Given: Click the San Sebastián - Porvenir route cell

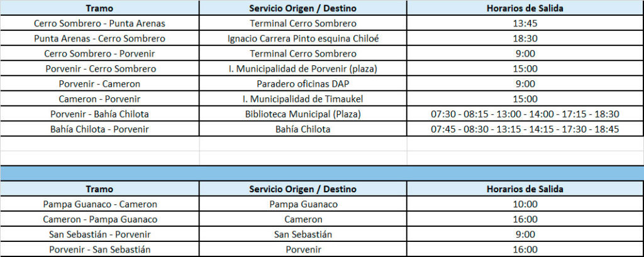Looking at the screenshot, I should (100, 234).
